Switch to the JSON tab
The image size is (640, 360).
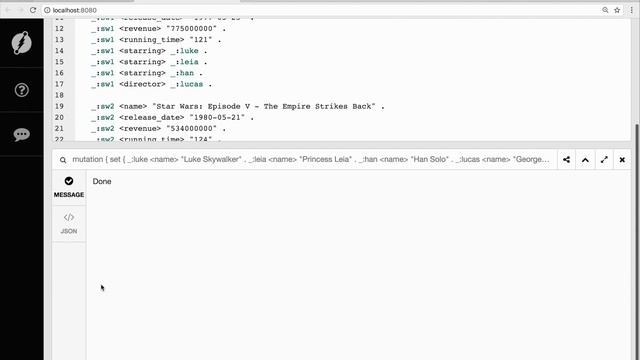click(69, 224)
